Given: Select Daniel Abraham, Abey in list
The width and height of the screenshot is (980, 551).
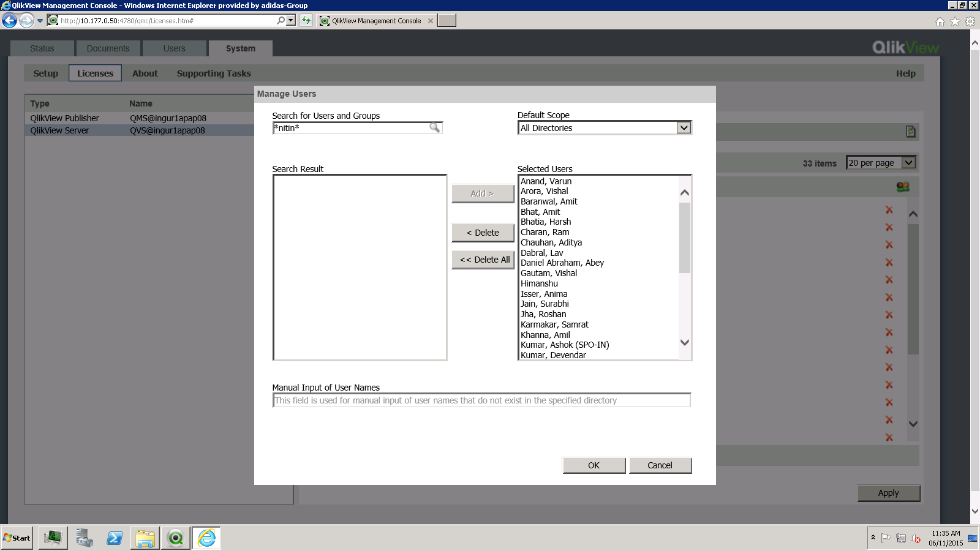Looking at the screenshot, I should [562, 263].
